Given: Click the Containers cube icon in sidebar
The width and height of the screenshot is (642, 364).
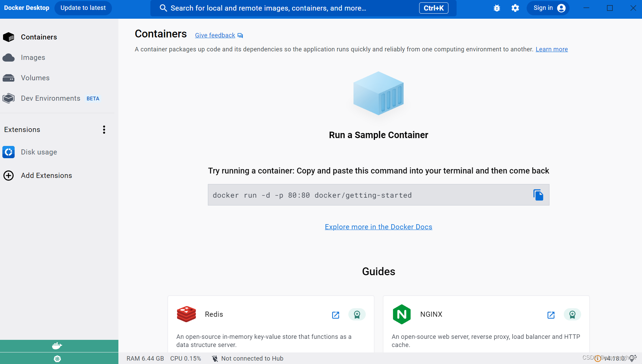Looking at the screenshot, I should (9, 37).
